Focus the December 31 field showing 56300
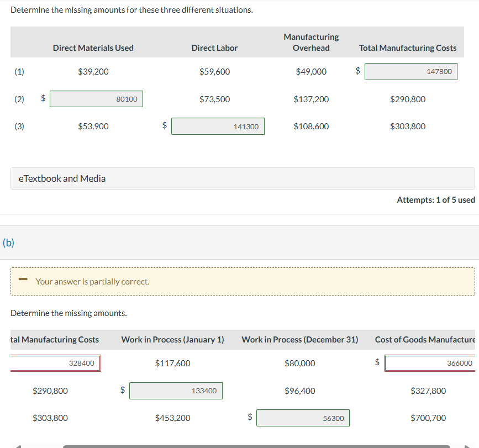Image resolution: width=479 pixels, height=448 pixels. click(302, 418)
